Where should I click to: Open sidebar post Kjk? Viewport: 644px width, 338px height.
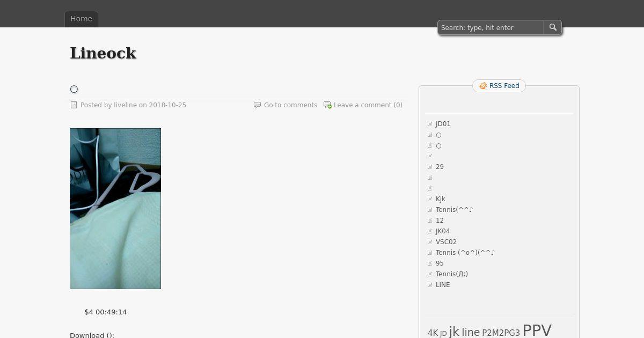[441, 199]
